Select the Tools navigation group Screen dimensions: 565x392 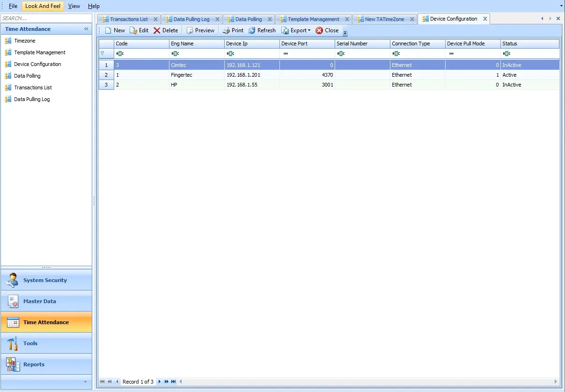coord(46,343)
